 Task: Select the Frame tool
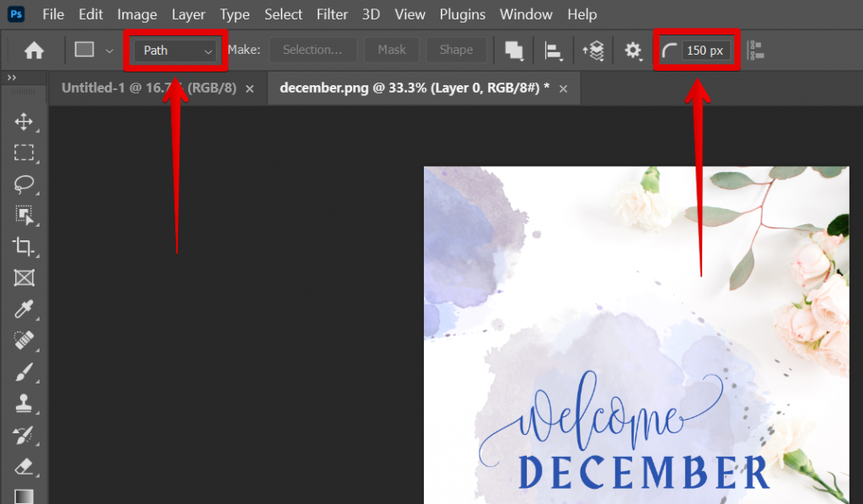click(24, 278)
